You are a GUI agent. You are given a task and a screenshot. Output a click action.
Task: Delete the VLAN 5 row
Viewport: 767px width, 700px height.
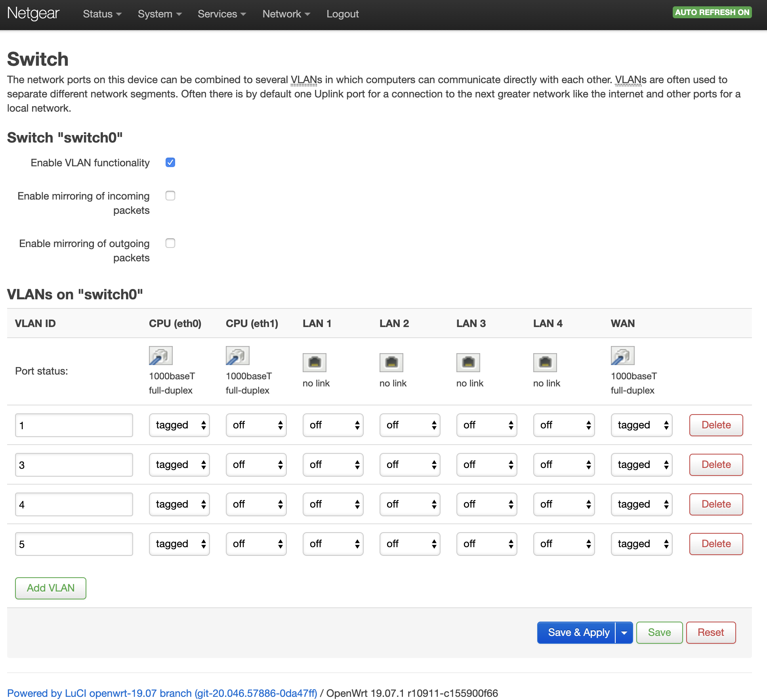716,544
